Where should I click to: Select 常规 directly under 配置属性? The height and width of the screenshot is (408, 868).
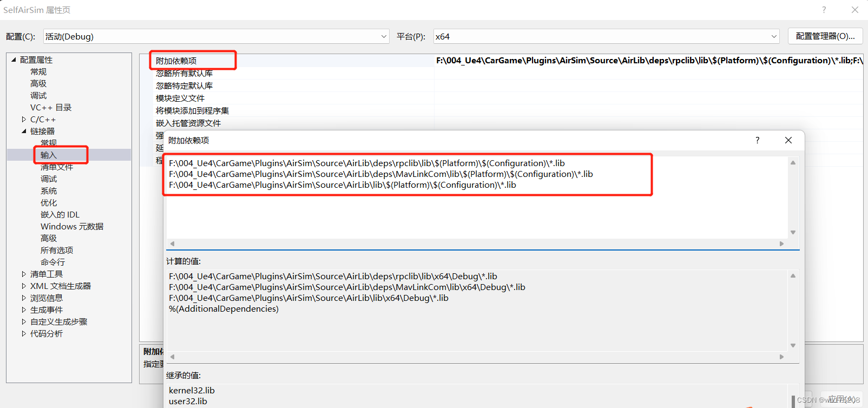pyautogui.click(x=38, y=71)
